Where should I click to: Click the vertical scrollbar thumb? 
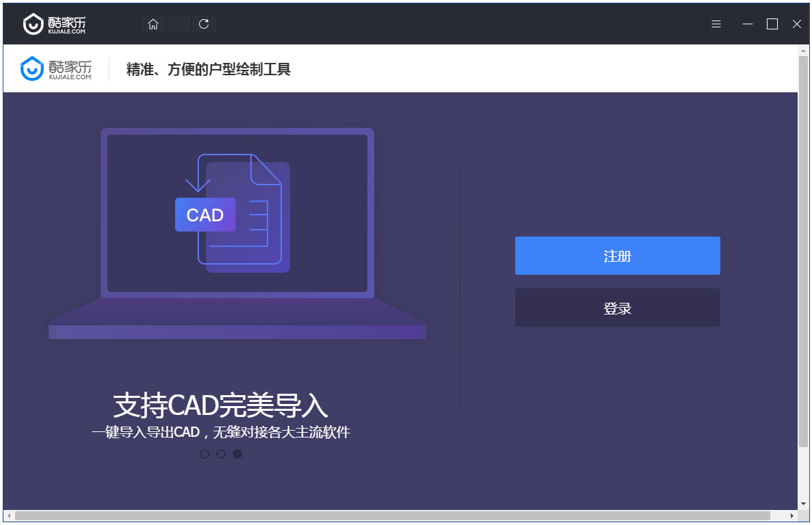804,252
